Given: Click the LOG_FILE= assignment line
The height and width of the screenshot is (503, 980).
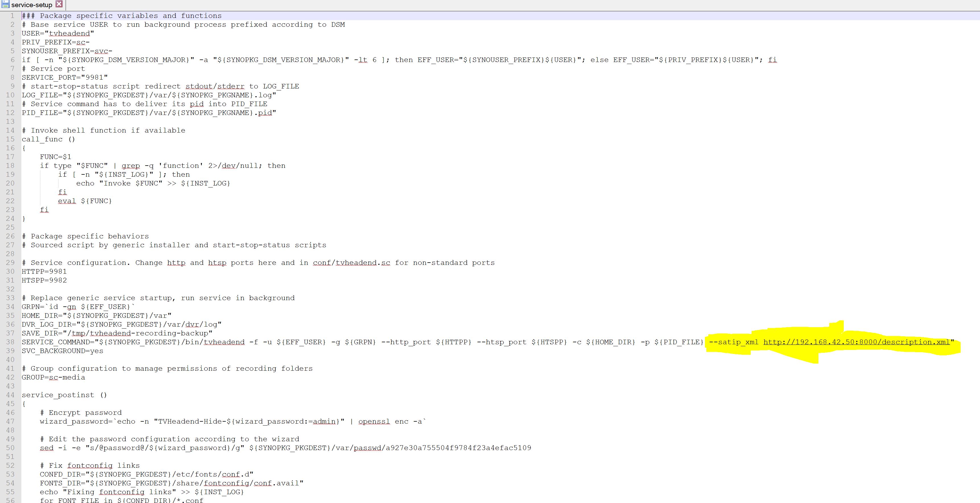Looking at the screenshot, I should pos(149,95).
